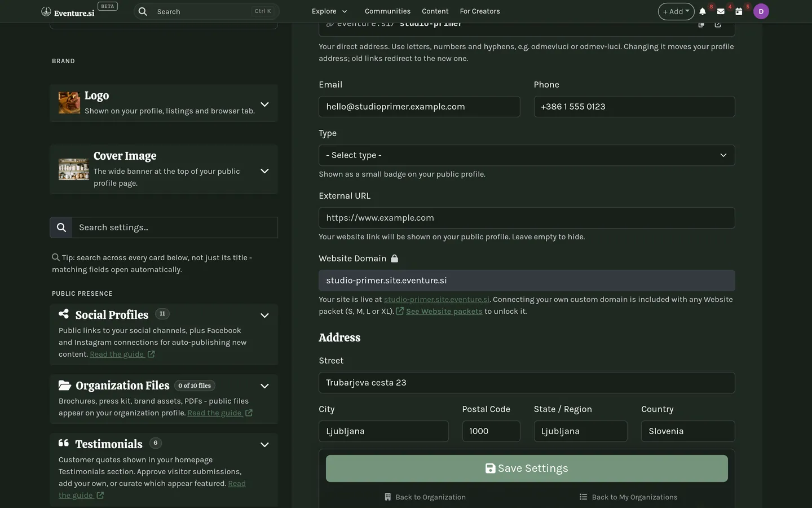Open the Select type dropdown
Viewport: 812px width, 508px height.
pos(527,155)
